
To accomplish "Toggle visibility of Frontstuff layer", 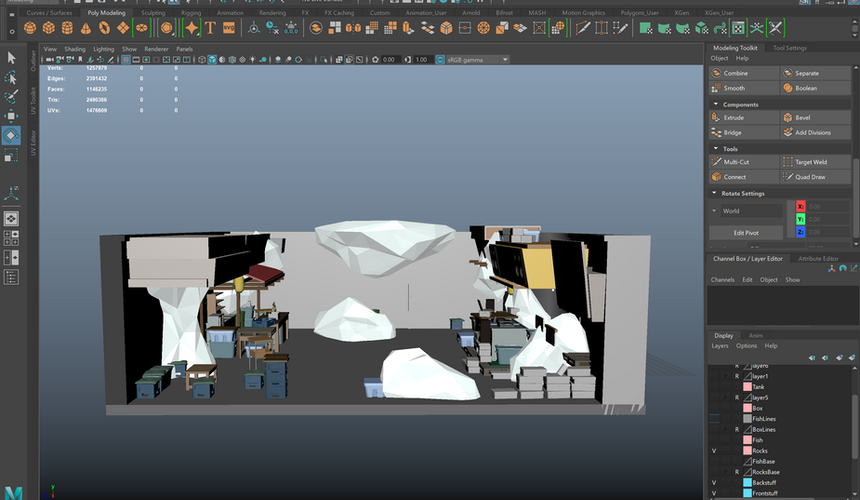I will pyautogui.click(x=714, y=493).
